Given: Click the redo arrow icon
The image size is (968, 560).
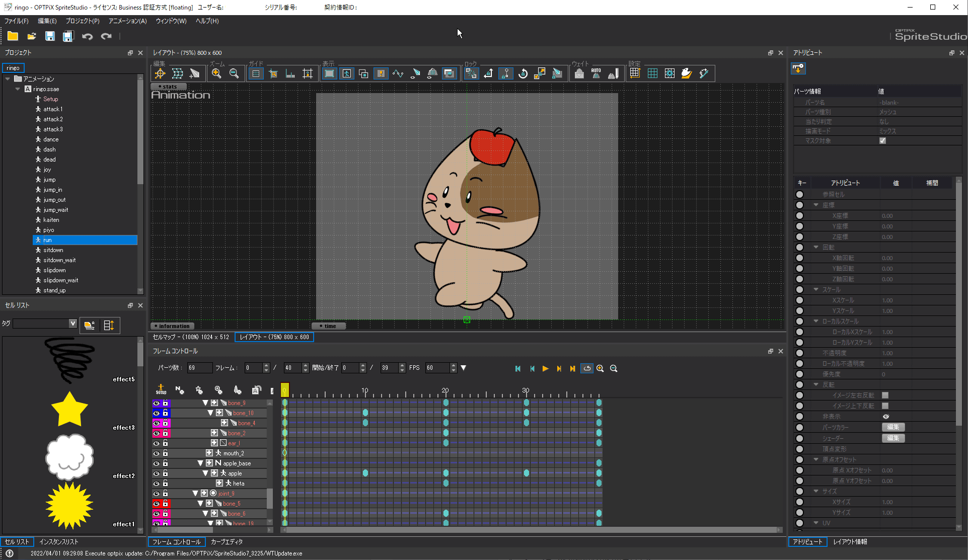Looking at the screenshot, I should (x=106, y=36).
